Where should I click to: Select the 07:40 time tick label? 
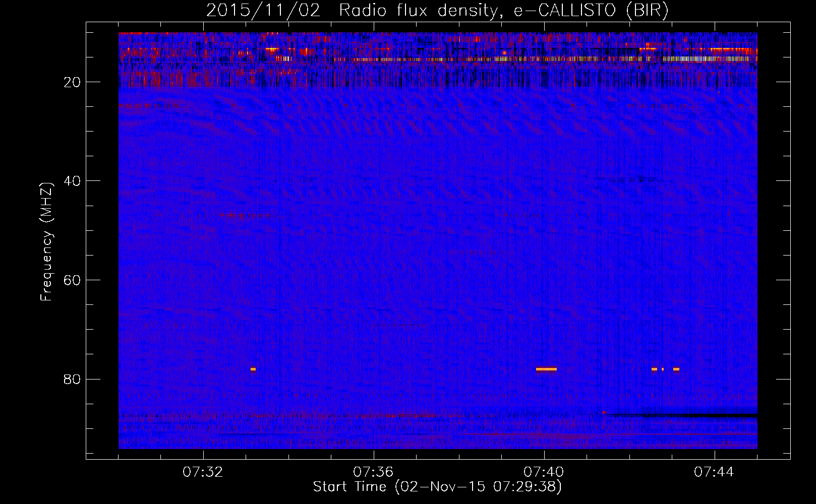[544, 472]
